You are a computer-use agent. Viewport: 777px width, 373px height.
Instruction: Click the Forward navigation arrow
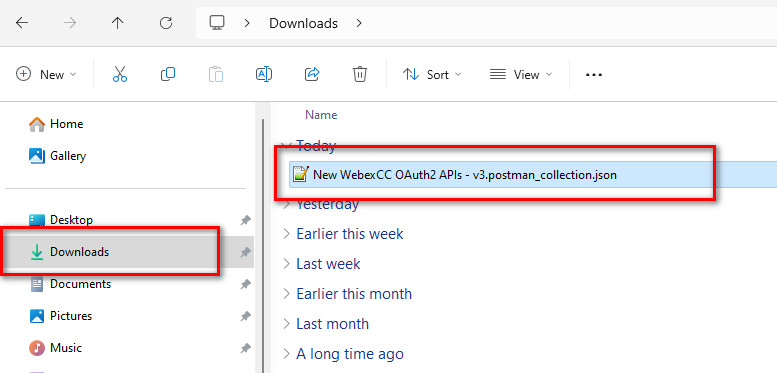pyautogui.click(x=70, y=23)
